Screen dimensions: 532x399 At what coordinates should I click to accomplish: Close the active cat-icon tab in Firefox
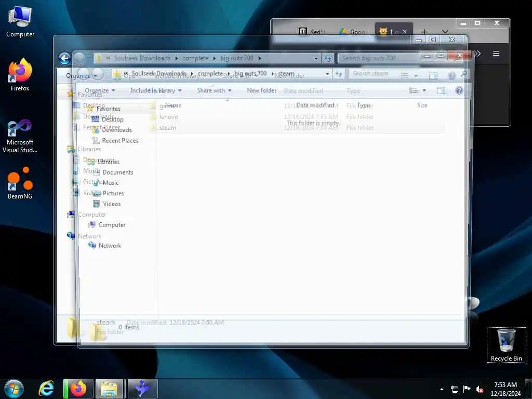404,32
